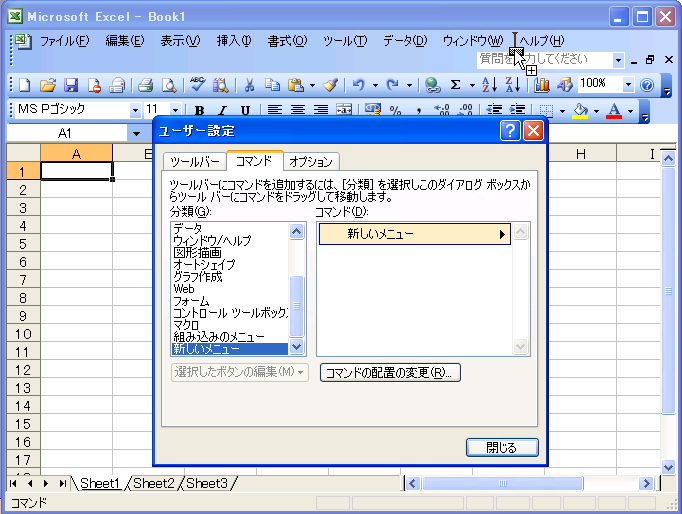682x514 pixels.
Task: Toggle Underline formatting
Action: click(245, 110)
